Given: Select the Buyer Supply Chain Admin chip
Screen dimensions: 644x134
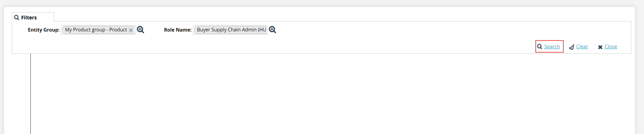Looking at the screenshot, I should (231, 30).
